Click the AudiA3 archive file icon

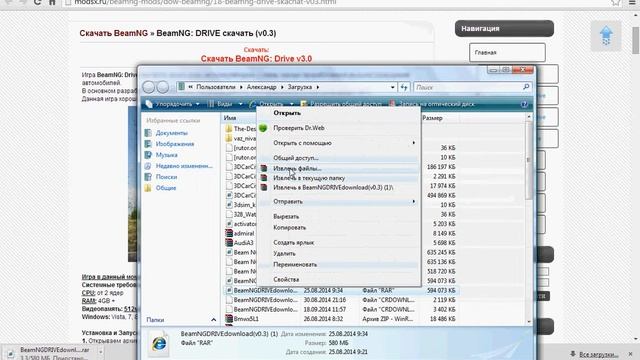click(229, 243)
